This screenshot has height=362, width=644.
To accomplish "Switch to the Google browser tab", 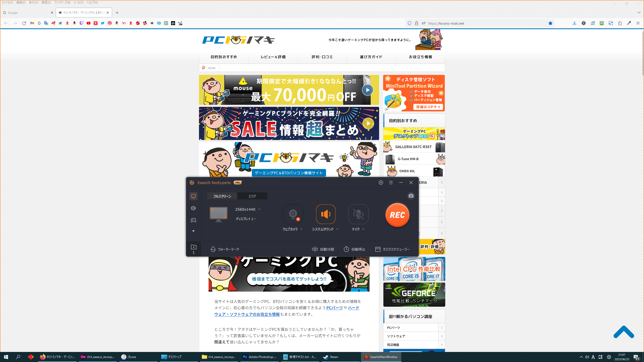I will click(x=28, y=13).
